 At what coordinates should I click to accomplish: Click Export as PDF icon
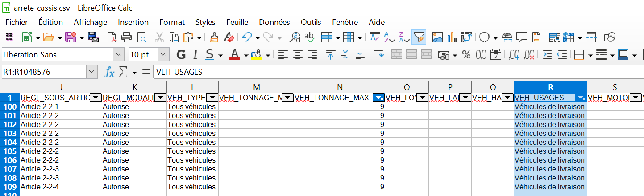(x=112, y=37)
